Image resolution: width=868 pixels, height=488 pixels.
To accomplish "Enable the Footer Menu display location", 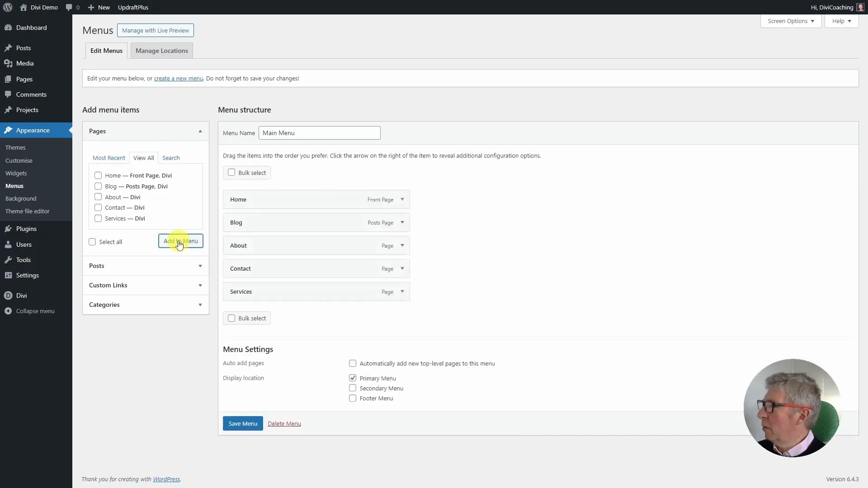I will pyautogui.click(x=353, y=398).
